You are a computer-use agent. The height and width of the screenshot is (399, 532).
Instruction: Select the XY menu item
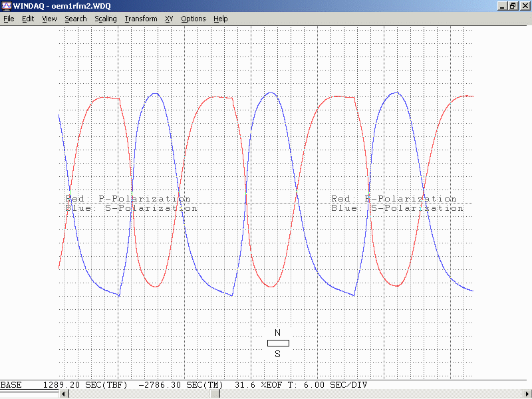click(x=169, y=19)
